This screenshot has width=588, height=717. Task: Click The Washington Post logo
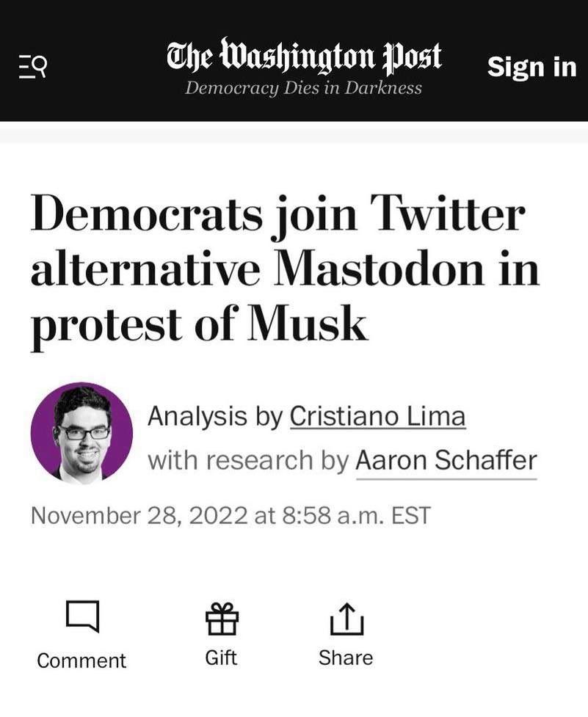click(304, 57)
